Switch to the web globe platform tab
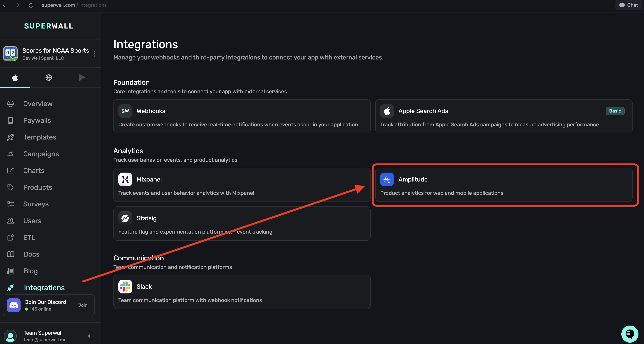644x344 pixels. [49, 78]
